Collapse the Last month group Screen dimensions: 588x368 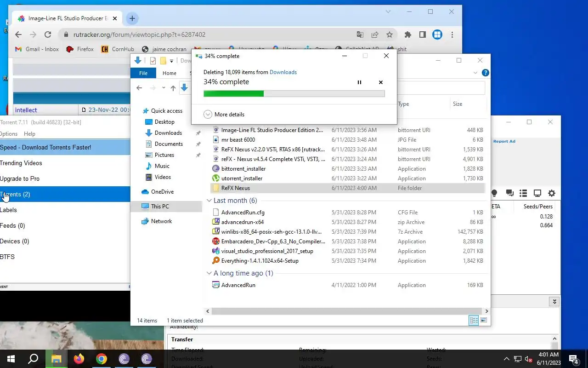[x=209, y=201]
